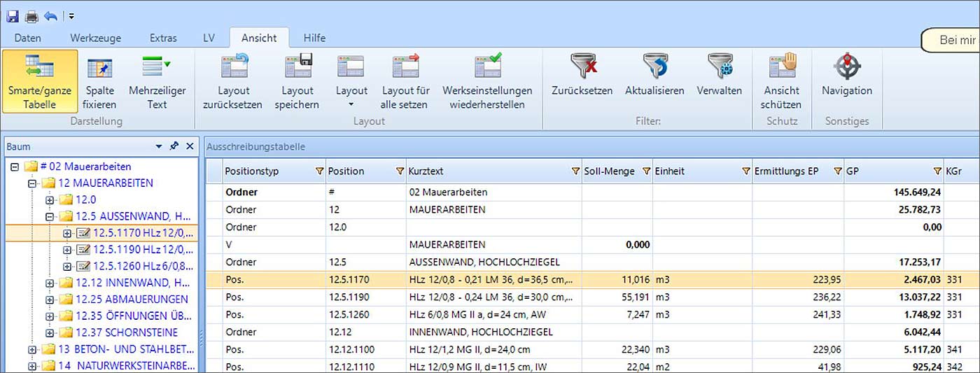
Task: Open the Navigation tool
Action: [846, 81]
